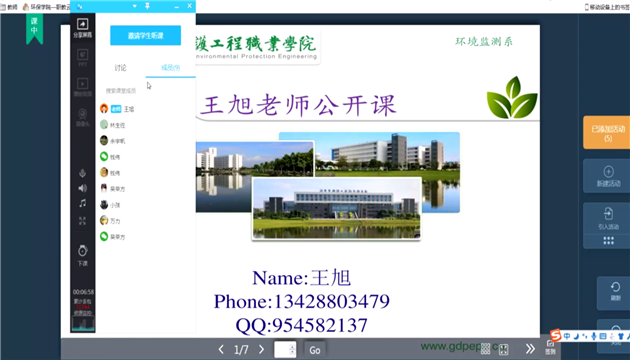The image size is (630, 360).
Task: Click the play video sidebar icon
Action: point(82,84)
